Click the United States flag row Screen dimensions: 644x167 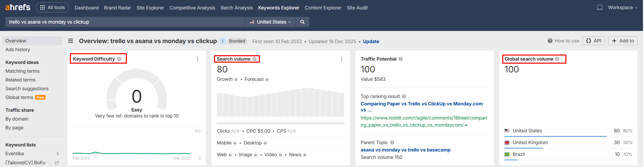pos(568,131)
